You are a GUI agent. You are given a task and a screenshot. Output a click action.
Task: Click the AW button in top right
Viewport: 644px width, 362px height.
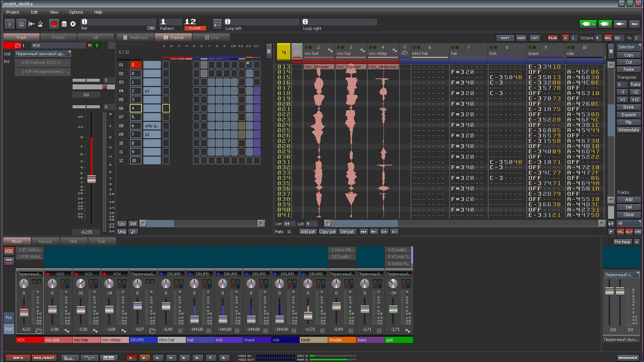pos(634,24)
